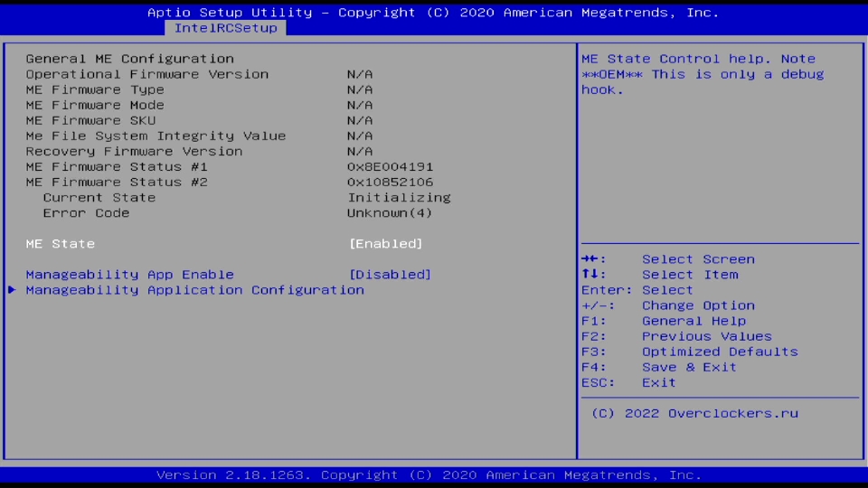The height and width of the screenshot is (488, 868).
Task: Click the up-down arrows Select Item icon
Action: (x=590, y=274)
